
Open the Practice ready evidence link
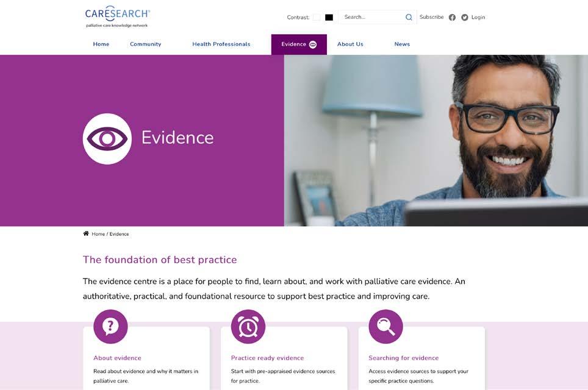coord(267,358)
